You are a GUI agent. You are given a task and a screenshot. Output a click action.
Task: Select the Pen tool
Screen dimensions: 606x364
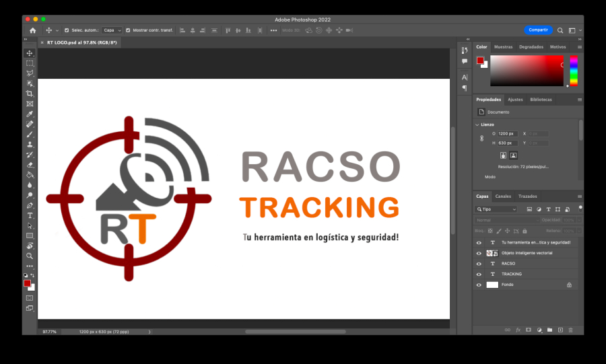30,205
